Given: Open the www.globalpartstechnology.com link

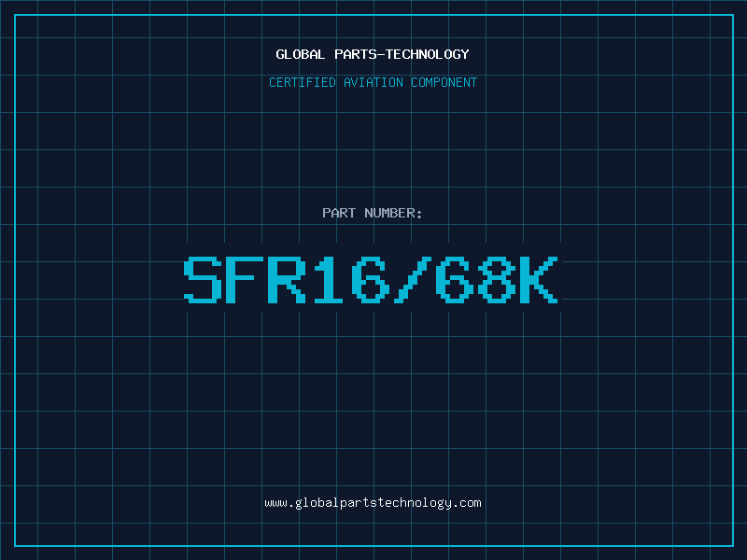Looking at the screenshot, I should (x=373, y=503).
